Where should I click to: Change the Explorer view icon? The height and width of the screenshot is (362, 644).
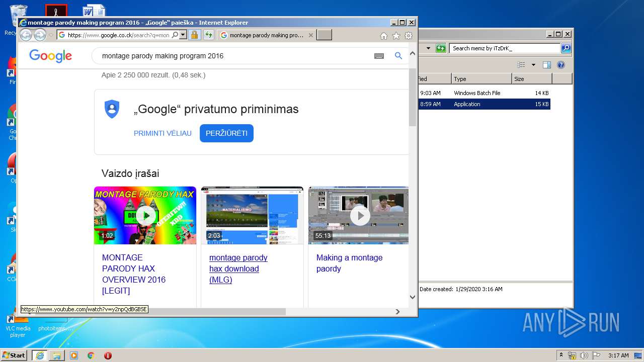pos(521,65)
